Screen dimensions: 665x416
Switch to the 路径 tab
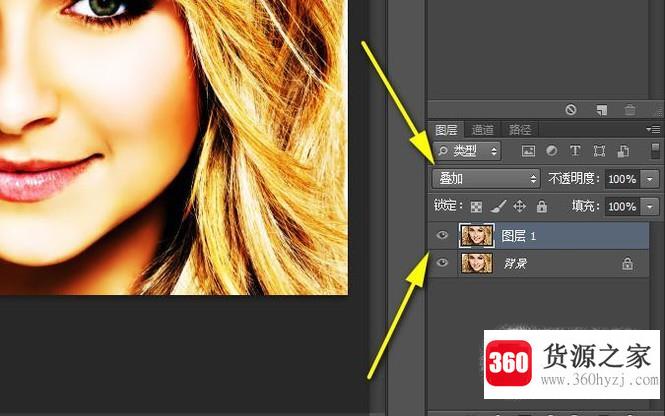pos(520,129)
